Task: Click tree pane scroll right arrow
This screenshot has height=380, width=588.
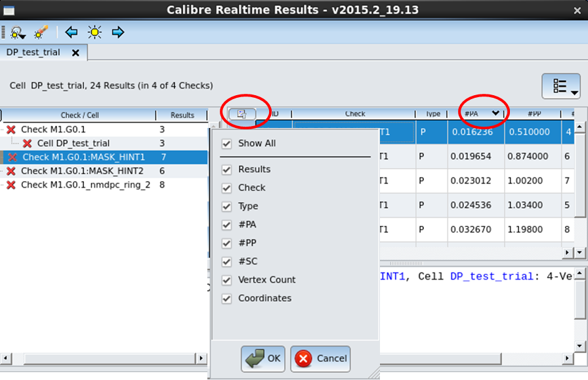Action: point(201,358)
